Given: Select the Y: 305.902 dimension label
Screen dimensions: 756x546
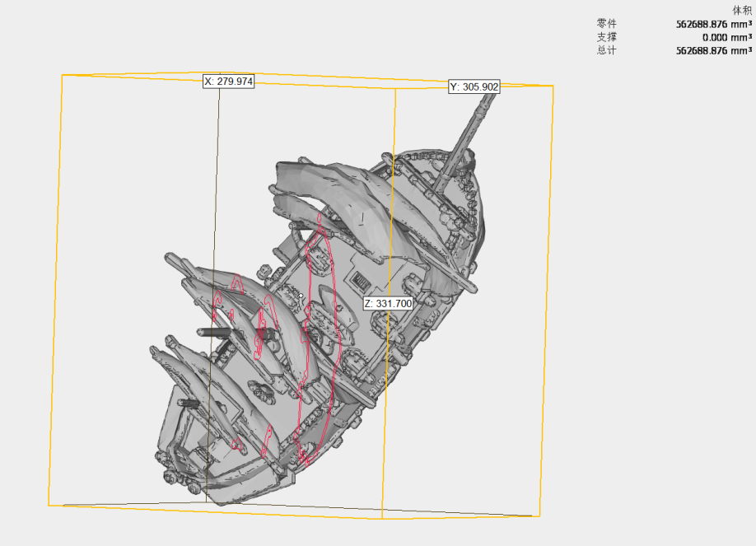Looking at the screenshot, I should 474,86.
